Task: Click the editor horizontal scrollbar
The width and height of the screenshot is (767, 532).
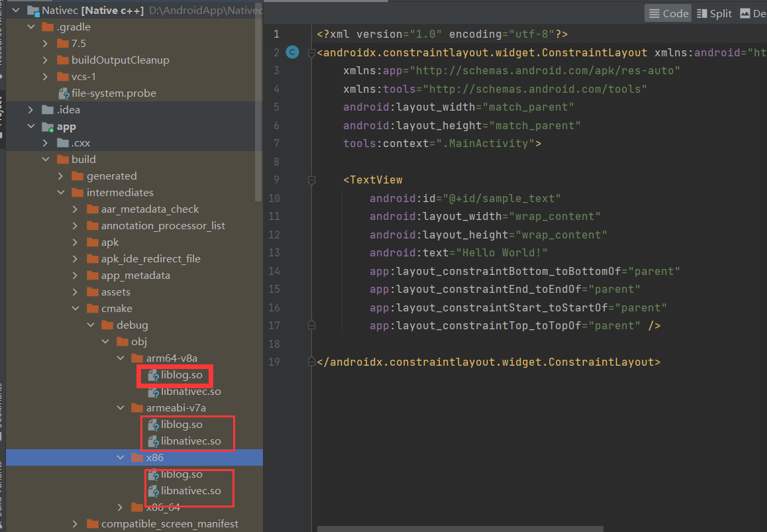Action: coord(460,529)
